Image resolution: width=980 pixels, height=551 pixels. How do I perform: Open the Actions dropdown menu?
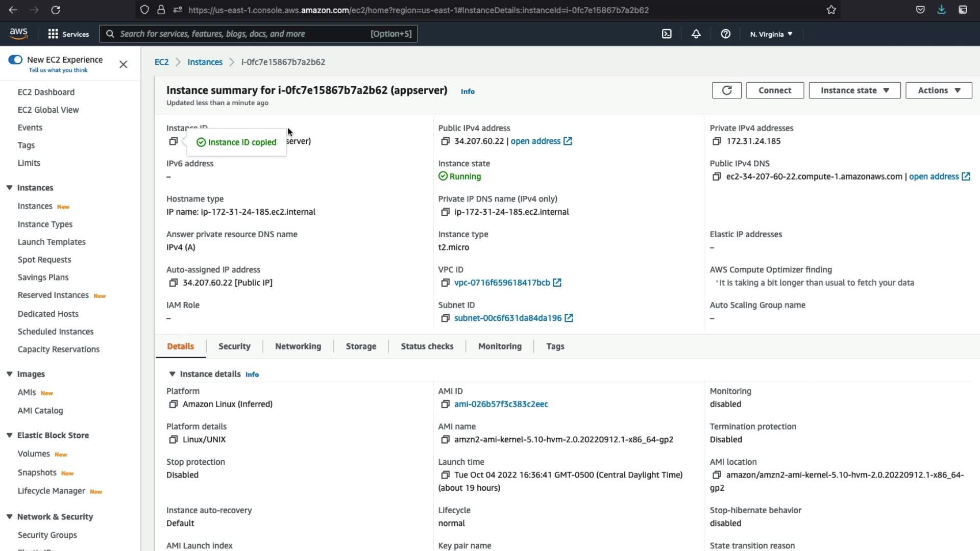click(x=938, y=90)
